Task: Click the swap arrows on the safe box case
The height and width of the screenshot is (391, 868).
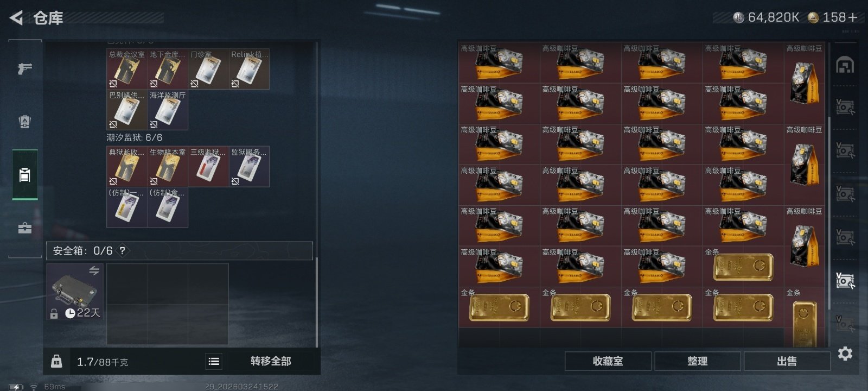Action: [x=94, y=270]
